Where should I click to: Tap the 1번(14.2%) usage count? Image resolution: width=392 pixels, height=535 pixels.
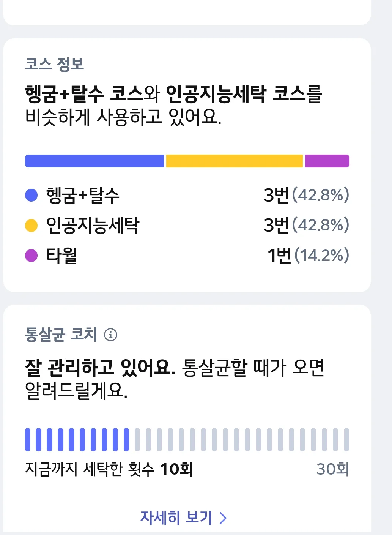308,255
